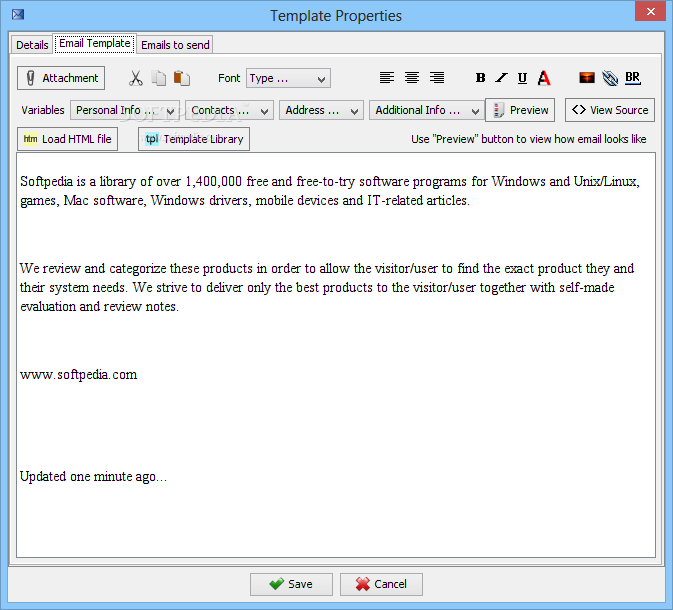Toggle underline formatting
Screen dimensions: 673x610
(522, 78)
